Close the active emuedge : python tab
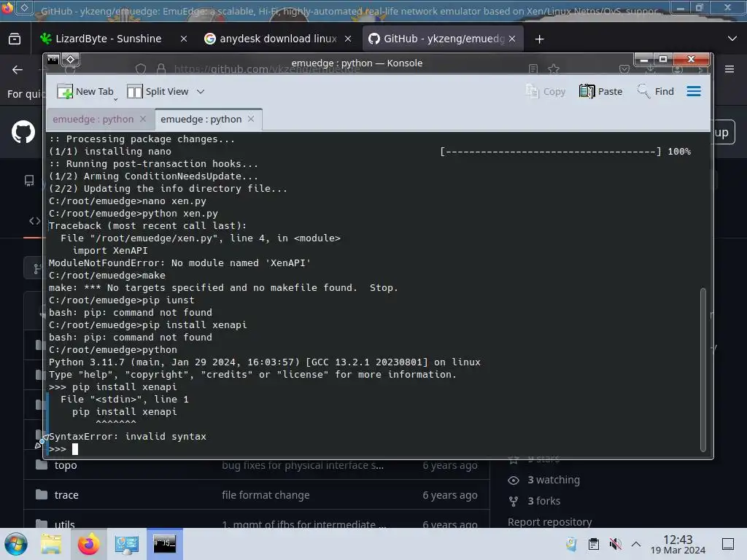The image size is (747, 560). click(x=251, y=119)
